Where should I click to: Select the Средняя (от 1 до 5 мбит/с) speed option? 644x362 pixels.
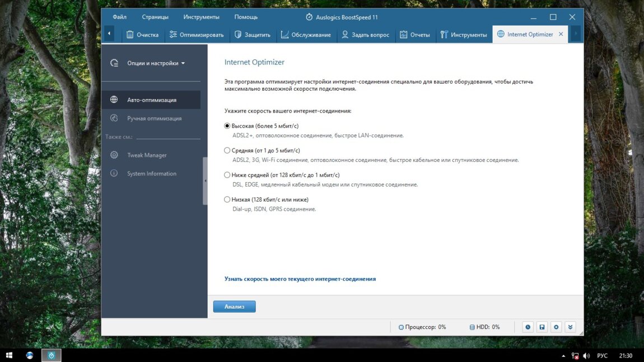pos(227,150)
